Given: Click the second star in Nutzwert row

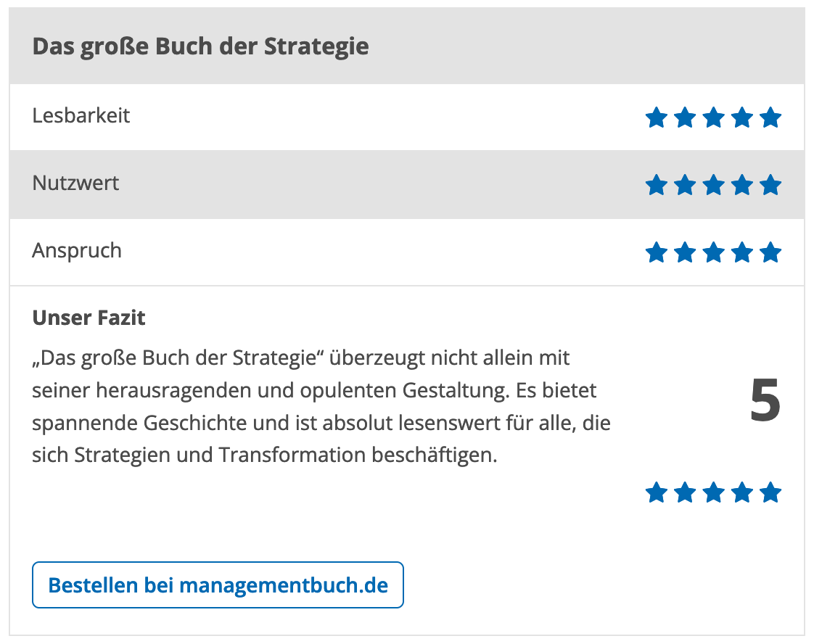Looking at the screenshot, I should point(685,185).
